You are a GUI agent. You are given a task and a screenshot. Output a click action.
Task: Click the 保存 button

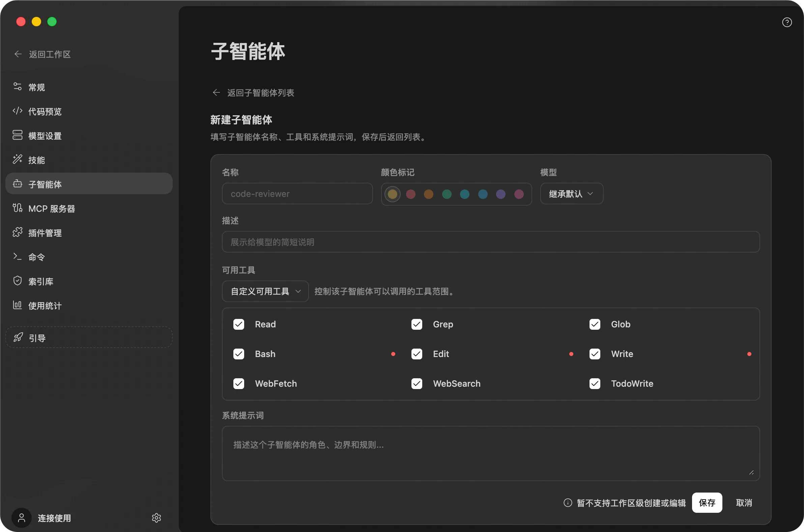point(707,503)
